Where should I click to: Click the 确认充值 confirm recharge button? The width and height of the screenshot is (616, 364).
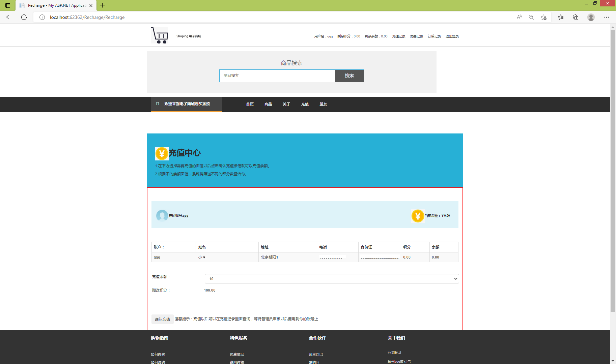tap(162, 319)
